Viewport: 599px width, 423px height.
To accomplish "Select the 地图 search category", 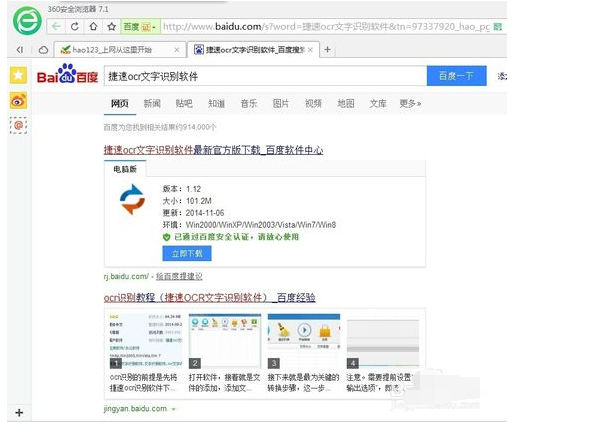I will 346,104.
